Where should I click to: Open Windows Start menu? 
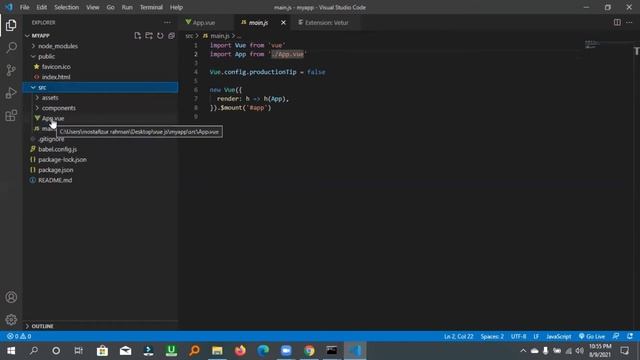pos(11,351)
